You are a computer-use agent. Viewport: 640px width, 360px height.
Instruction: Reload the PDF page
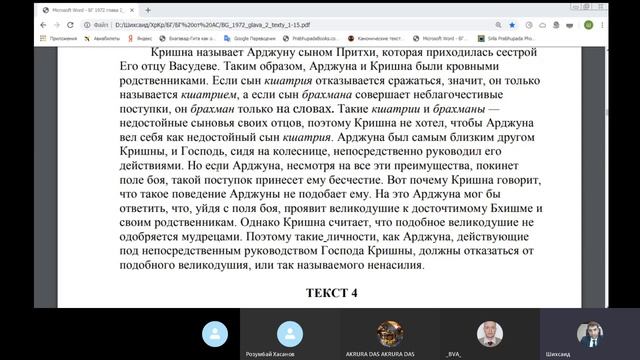click(70, 25)
